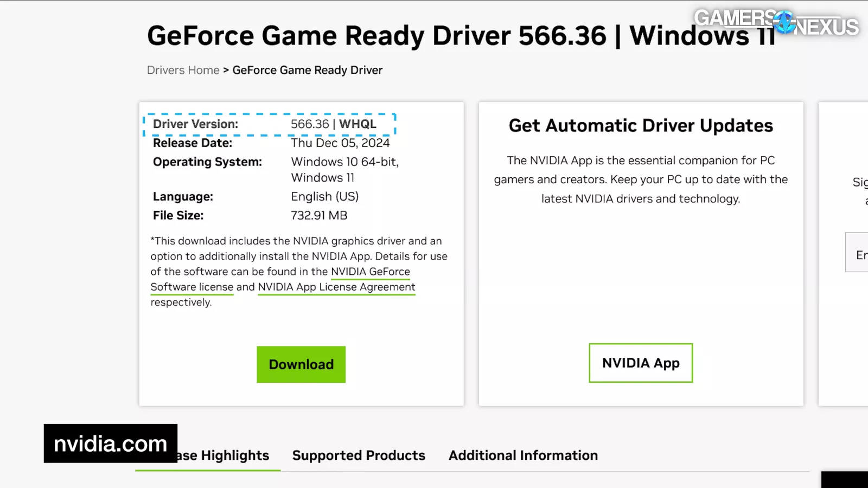
Task: Go to Drivers Home breadcrumb link
Action: tap(183, 70)
